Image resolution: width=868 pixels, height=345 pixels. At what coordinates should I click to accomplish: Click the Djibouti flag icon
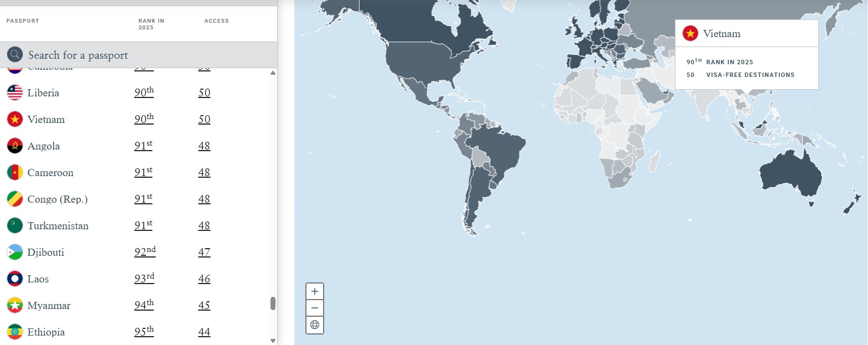point(15,252)
